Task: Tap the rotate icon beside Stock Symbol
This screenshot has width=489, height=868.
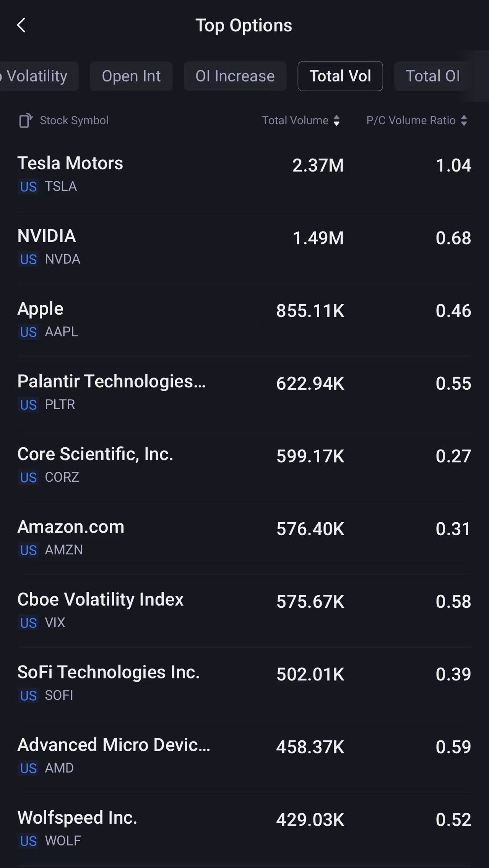Action: (x=26, y=120)
